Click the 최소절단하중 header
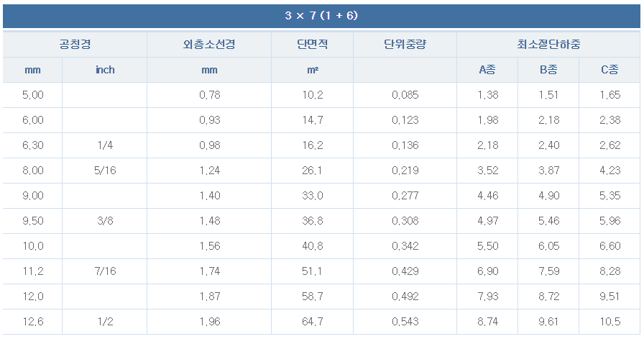This screenshot has width=644, height=339. (x=548, y=44)
